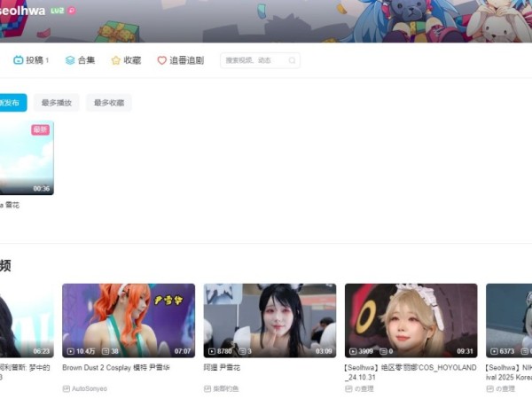The image size is (532, 399).
Task: Click the magnifier search icon
Action: [x=292, y=60]
